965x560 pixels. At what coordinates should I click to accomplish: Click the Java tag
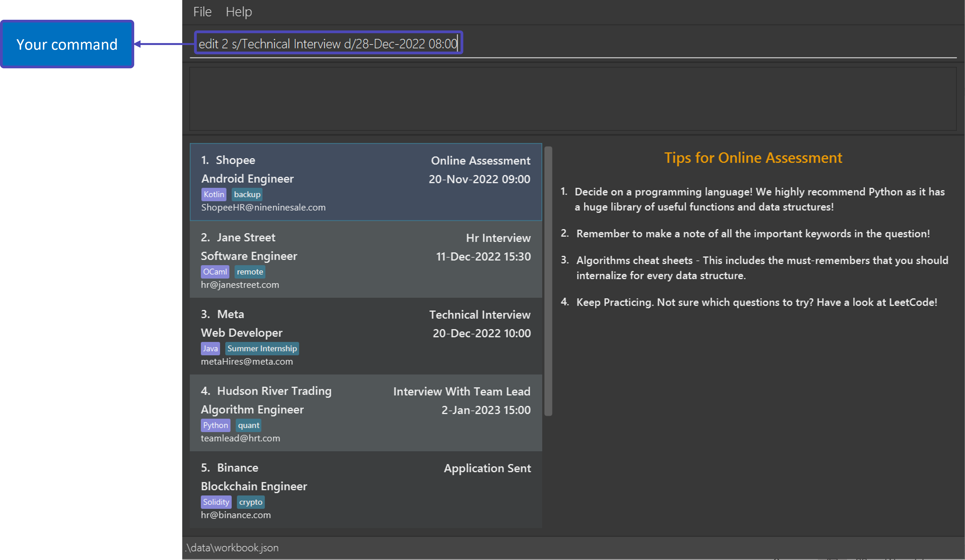(x=210, y=349)
